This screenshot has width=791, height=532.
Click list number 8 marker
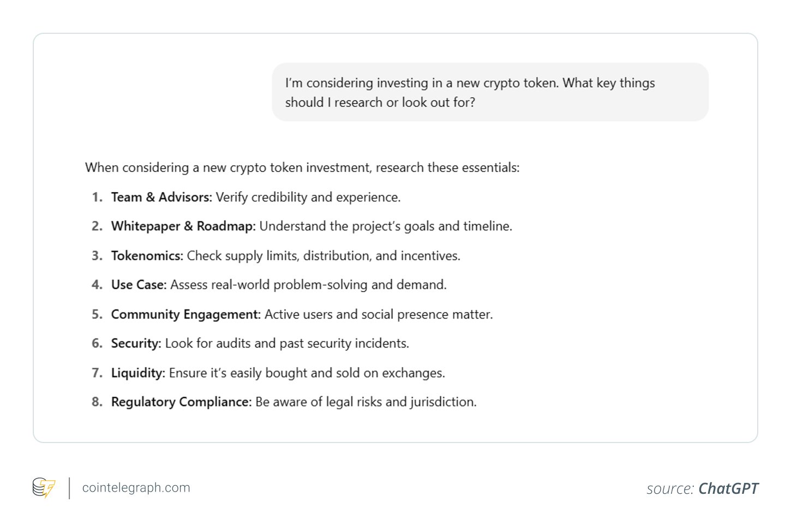pos(97,402)
